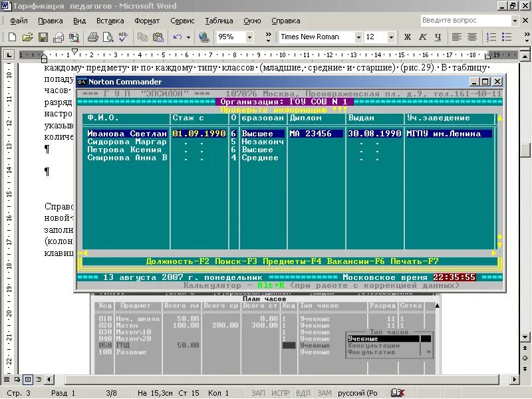Switch to Web Layout view button
Image resolution: width=532 pixels, height=399 pixels.
click(x=17, y=379)
